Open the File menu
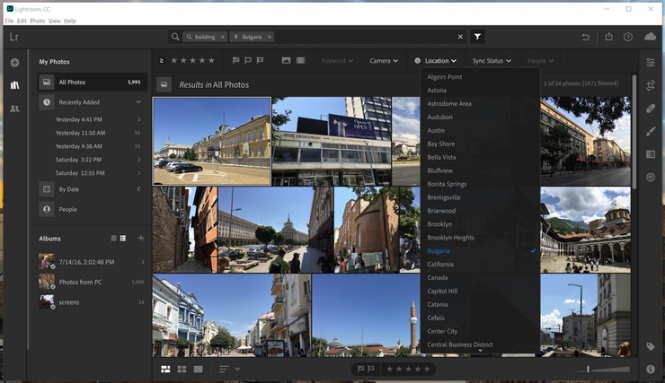 [x=9, y=20]
